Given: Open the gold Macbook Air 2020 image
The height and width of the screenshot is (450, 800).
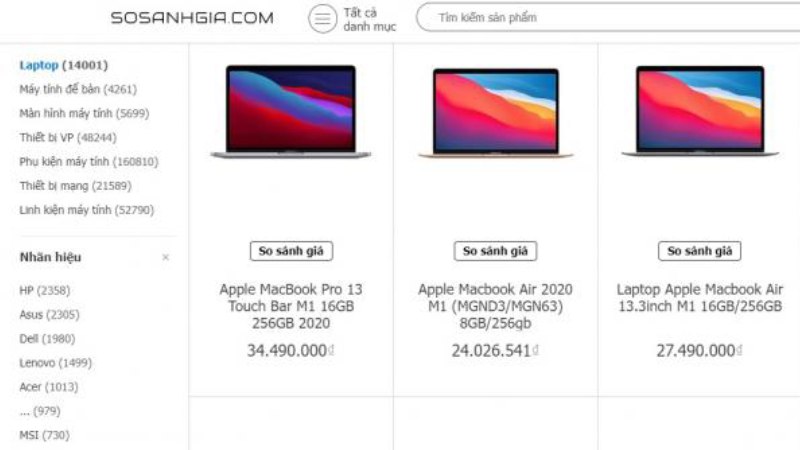Looking at the screenshot, I should pyautogui.click(x=495, y=113).
